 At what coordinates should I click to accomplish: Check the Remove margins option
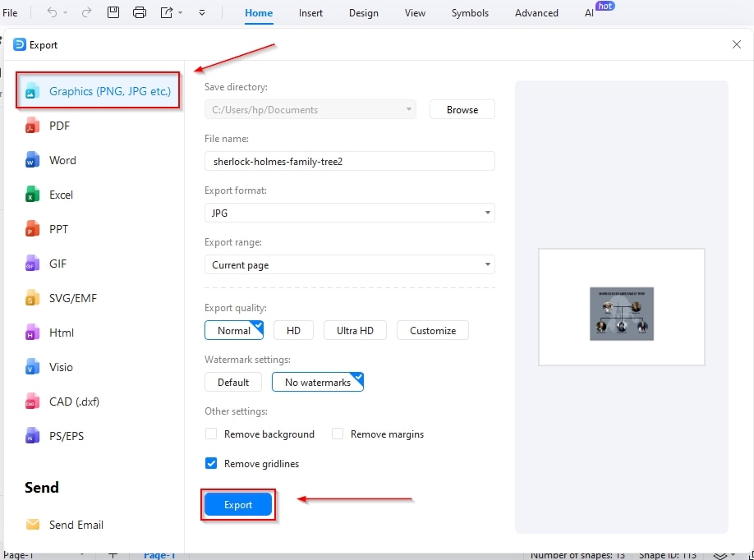(338, 434)
